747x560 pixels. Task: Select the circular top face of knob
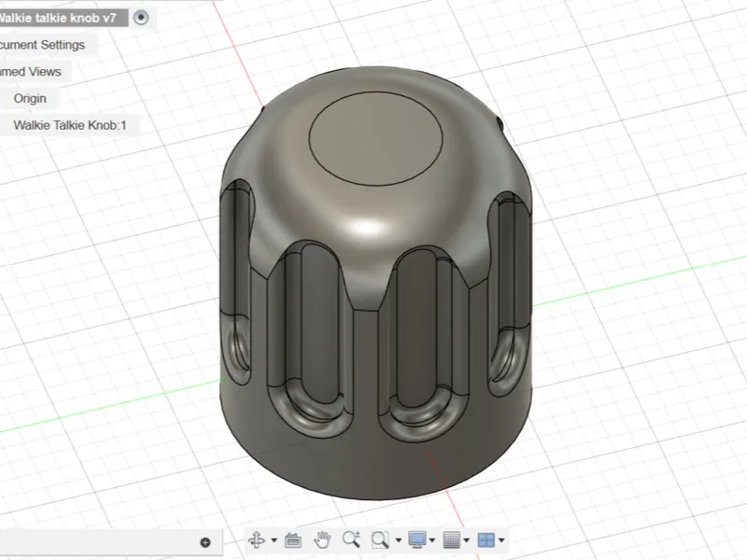click(x=376, y=138)
